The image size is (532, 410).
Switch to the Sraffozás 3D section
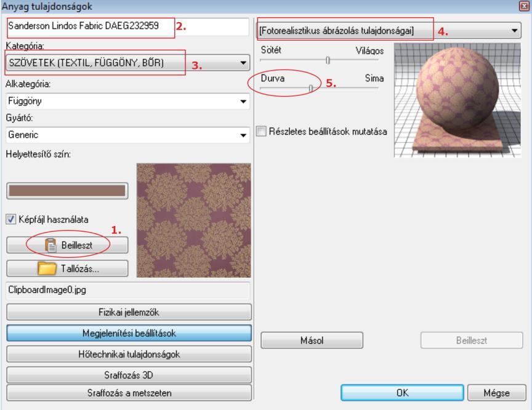click(129, 375)
